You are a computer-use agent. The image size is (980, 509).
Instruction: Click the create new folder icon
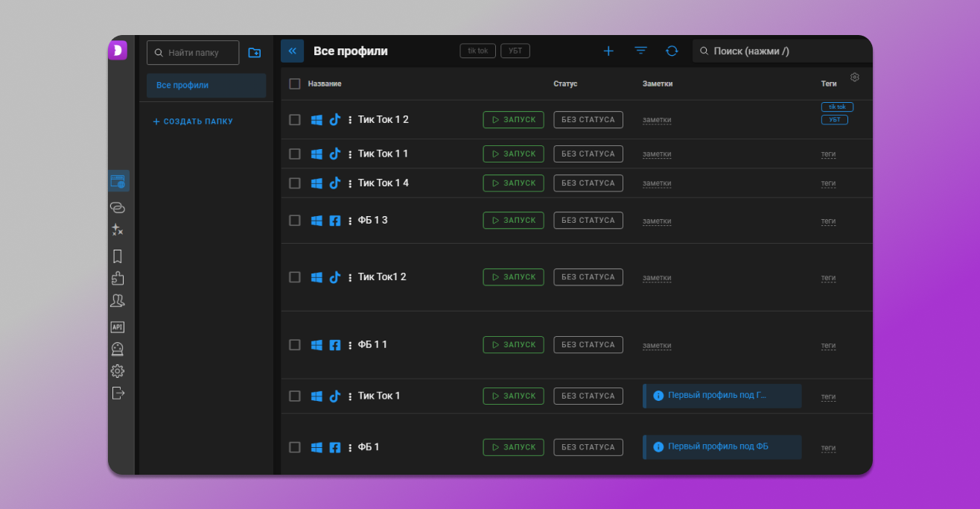click(x=255, y=53)
